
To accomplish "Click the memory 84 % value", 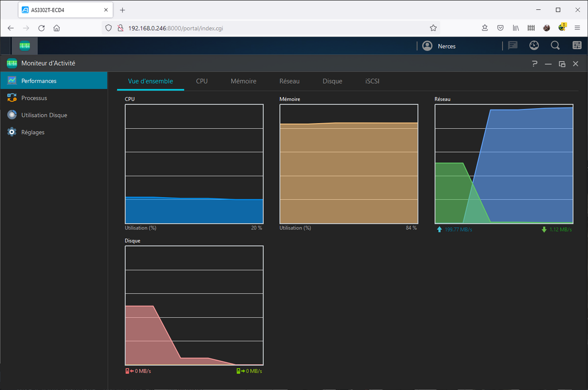I will pyautogui.click(x=411, y=228).
